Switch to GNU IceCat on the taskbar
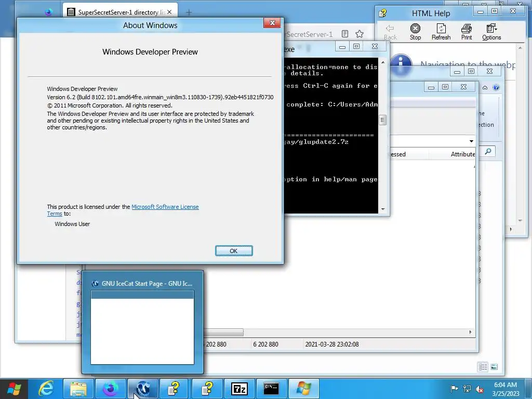 tap(143, 389)
